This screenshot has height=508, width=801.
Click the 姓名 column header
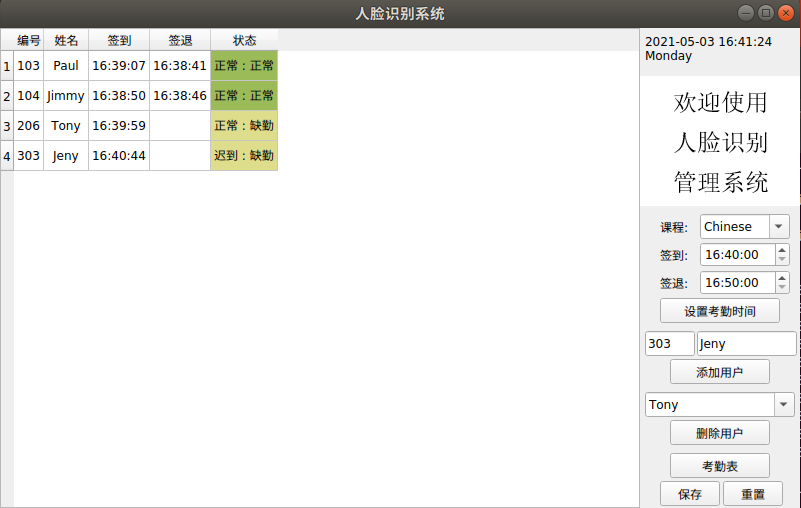[66, 40]
